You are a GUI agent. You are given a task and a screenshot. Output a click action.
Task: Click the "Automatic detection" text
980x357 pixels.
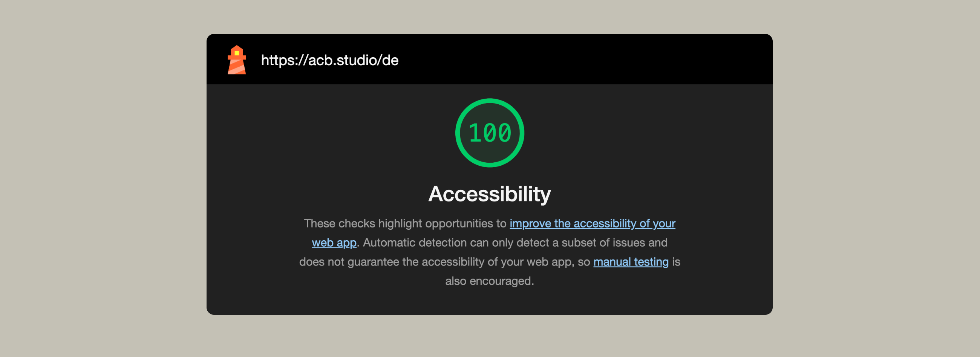tap(414, 243)
